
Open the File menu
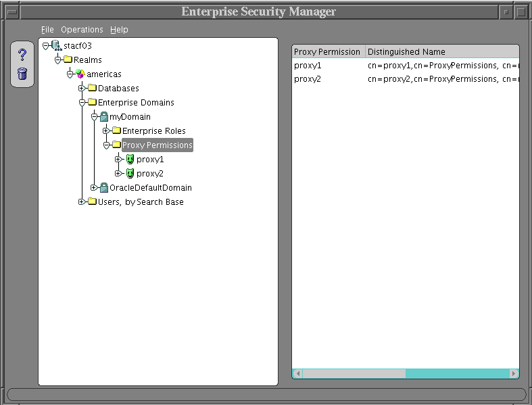point(47,30)
